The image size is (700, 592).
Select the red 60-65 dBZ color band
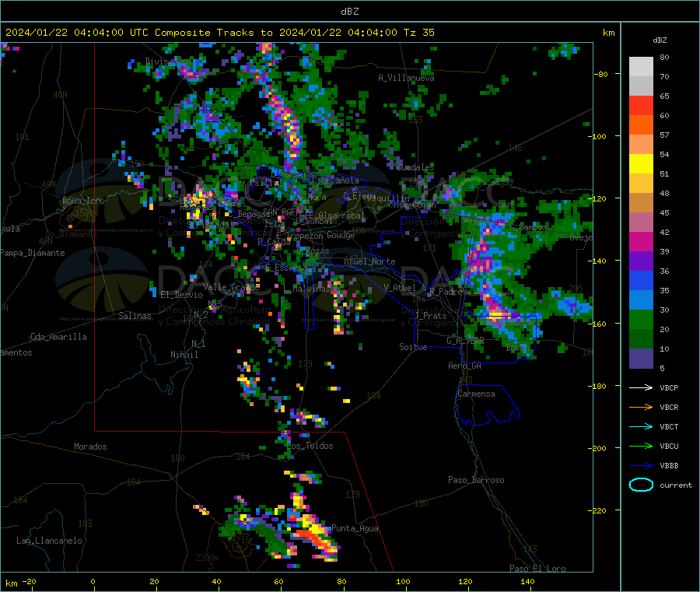[641, 105]
